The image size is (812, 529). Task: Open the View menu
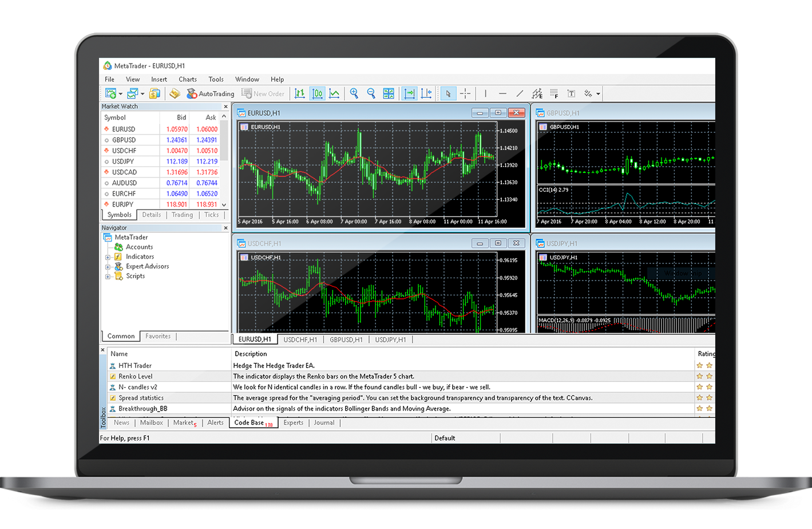(x=133, y=79)
